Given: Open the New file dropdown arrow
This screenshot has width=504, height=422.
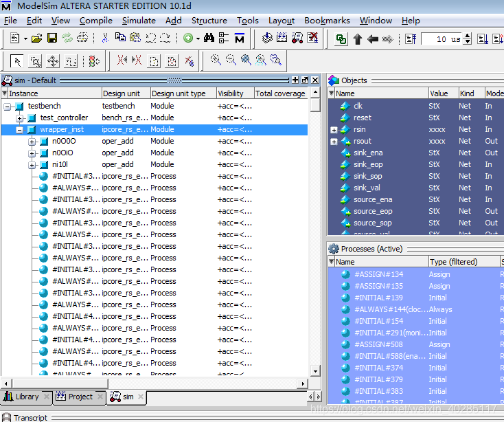Looking at the screenshot, I should coord(25,39).
